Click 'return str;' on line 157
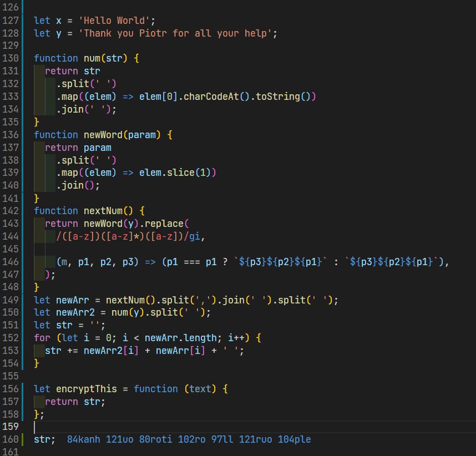Screen dimensions: 476x456 (x=75, y=402)
